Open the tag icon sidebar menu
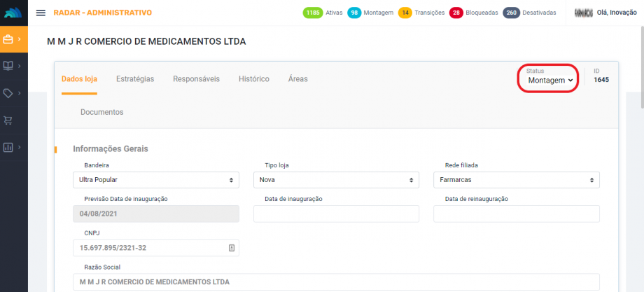Viewport: 644px width, 292px height. click(x=10, y=93)
